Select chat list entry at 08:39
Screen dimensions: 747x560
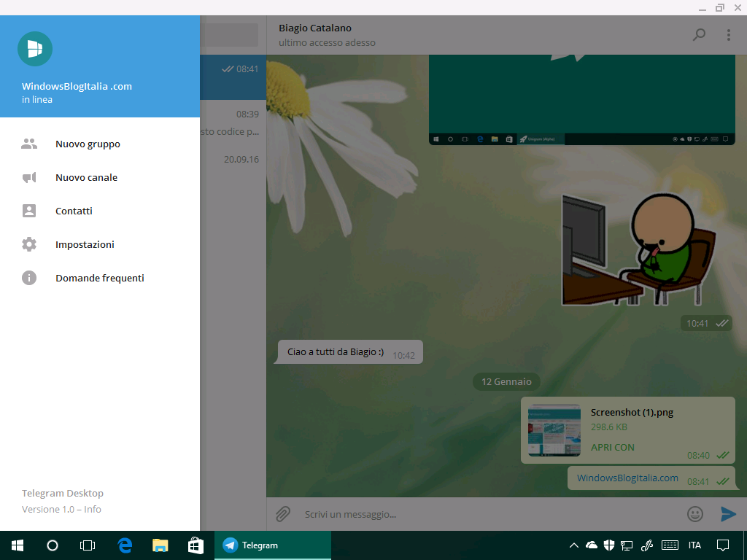(x=233, y=122)
